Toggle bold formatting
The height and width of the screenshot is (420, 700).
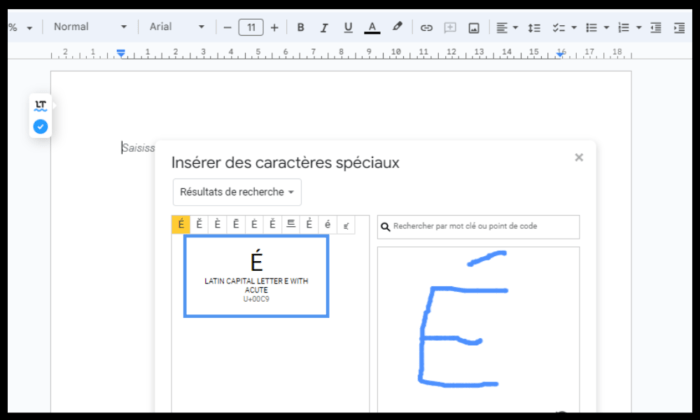click(300, 27)
